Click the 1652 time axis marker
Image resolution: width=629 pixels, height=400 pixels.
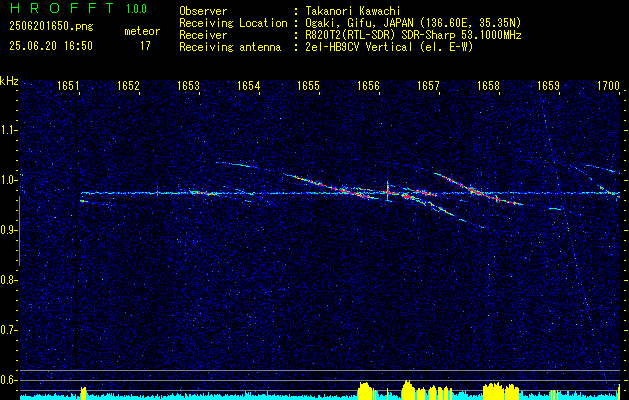point(128,85)
